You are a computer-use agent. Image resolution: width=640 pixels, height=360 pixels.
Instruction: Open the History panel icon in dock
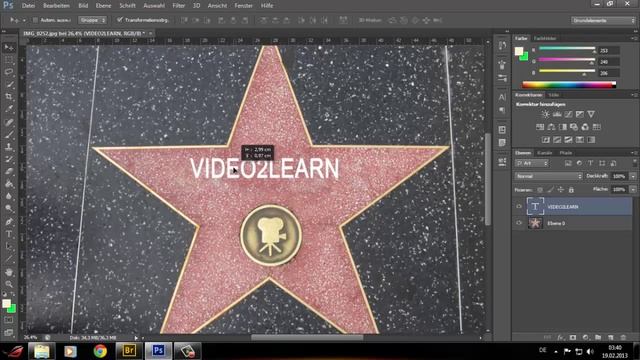[502, 46]
